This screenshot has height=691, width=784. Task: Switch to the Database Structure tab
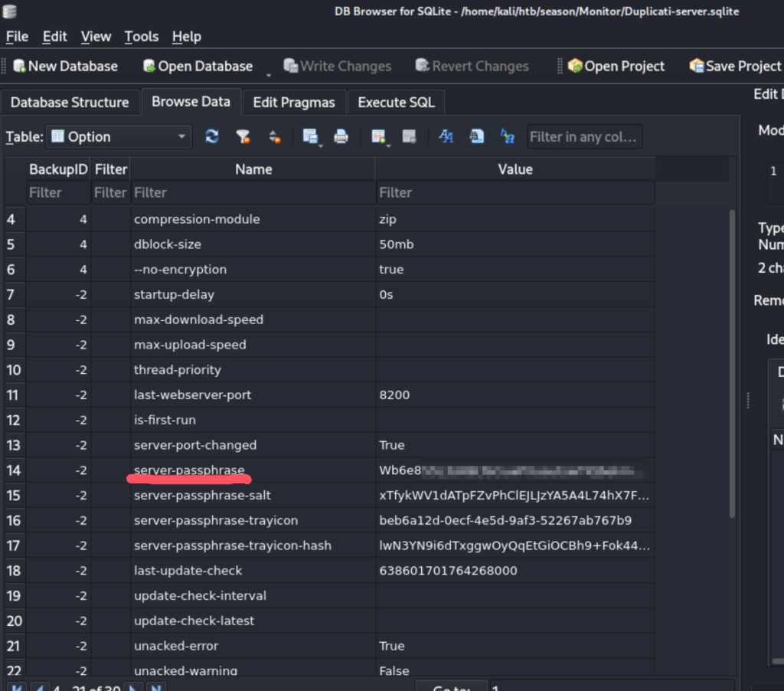click(x=70, y=103)
